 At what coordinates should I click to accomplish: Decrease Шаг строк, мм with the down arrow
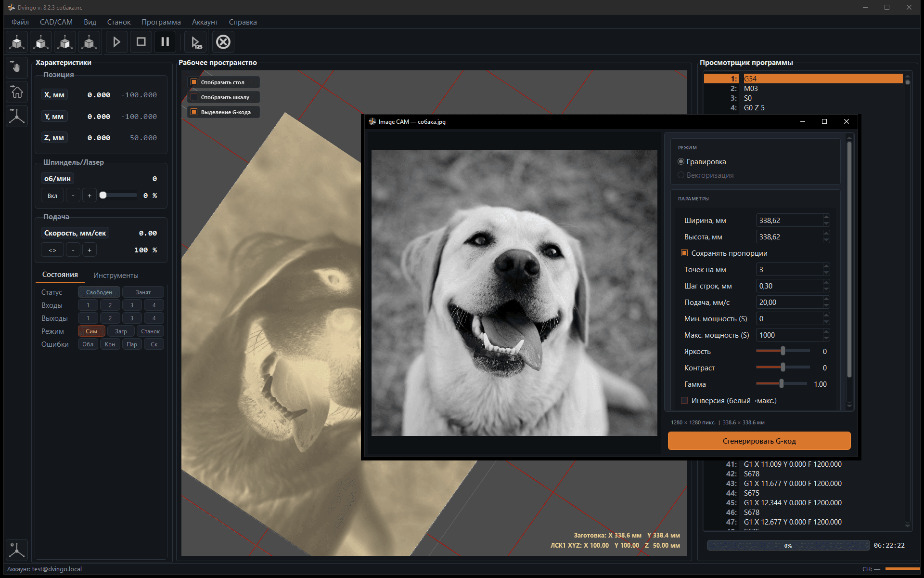tap(826, 289)
